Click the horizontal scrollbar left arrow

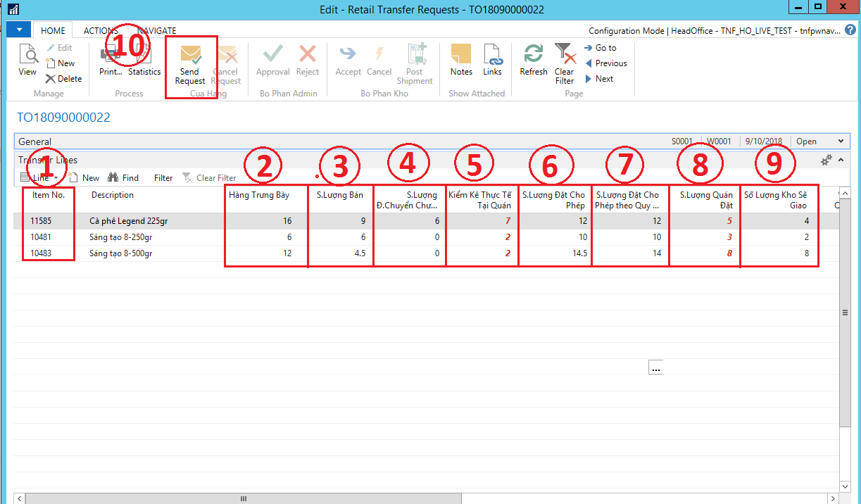pos(20,498)
